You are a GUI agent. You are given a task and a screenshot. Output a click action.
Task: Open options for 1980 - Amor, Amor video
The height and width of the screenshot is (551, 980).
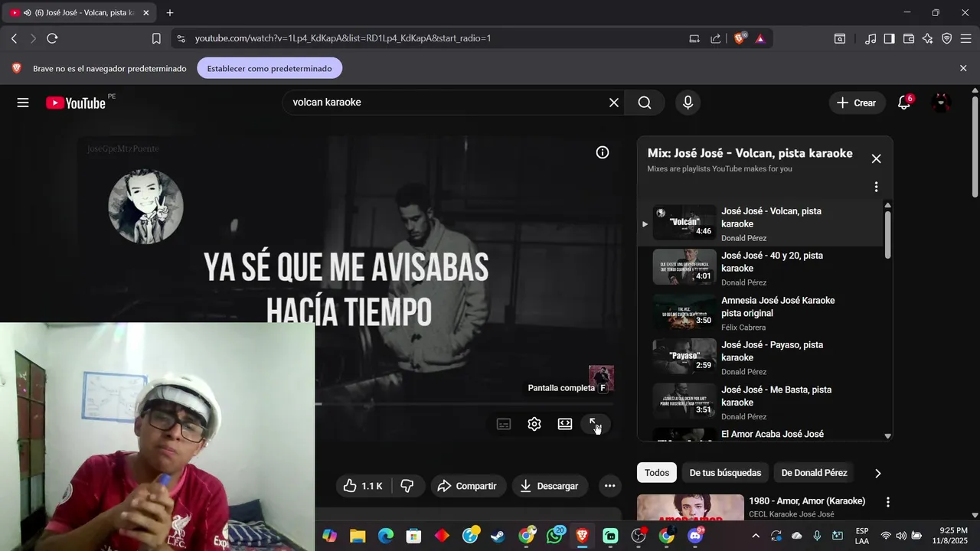[x=888, y=502]
